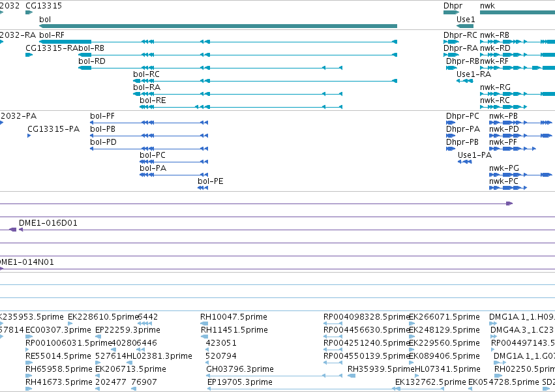The image size is (555, 392).
Task: Select the CG13315 gene label
Action: [x=44, y=6]
